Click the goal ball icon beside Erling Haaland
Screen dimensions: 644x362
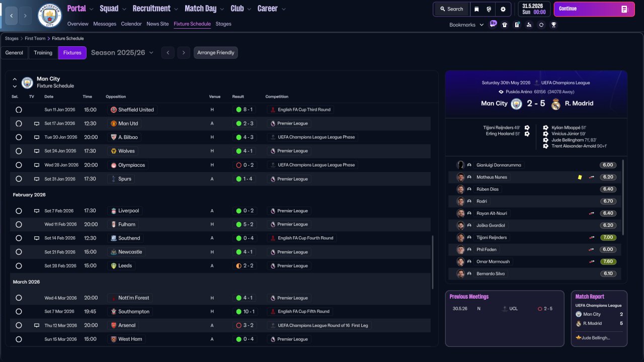tap(527, 134)
